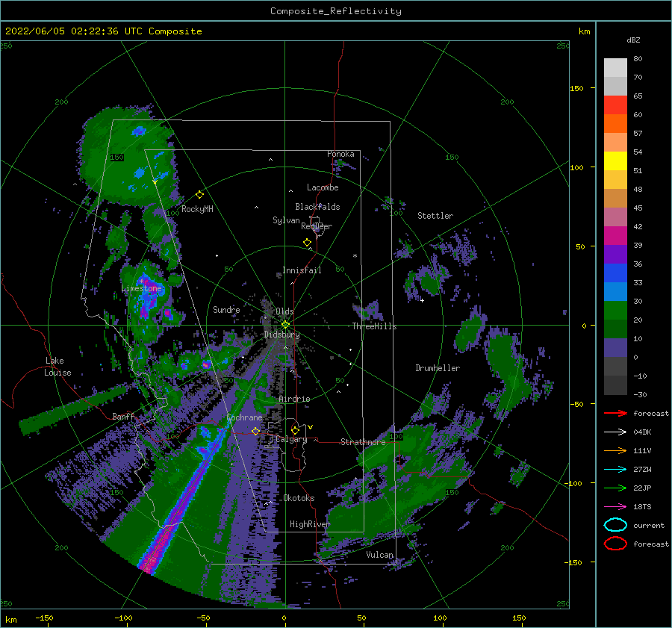Screen dimensions: 672x628
Task: Click the dBZ scale heading
Action: (633, 40)
